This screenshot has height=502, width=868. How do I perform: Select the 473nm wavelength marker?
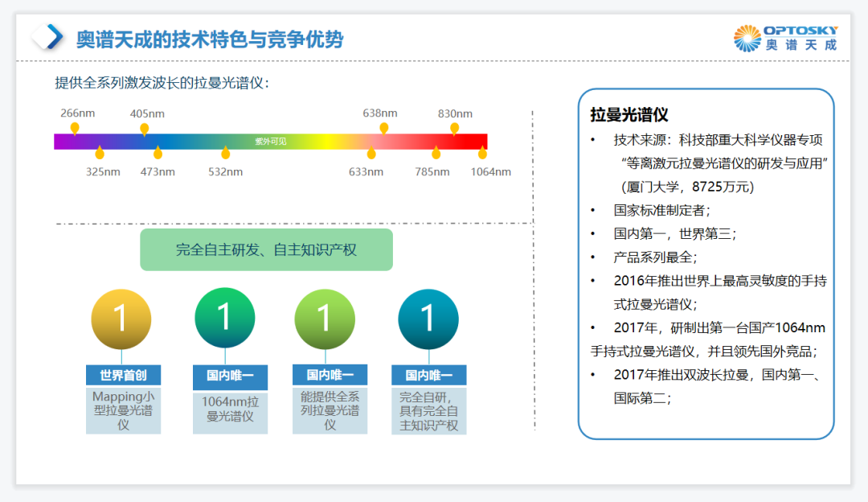158,152
